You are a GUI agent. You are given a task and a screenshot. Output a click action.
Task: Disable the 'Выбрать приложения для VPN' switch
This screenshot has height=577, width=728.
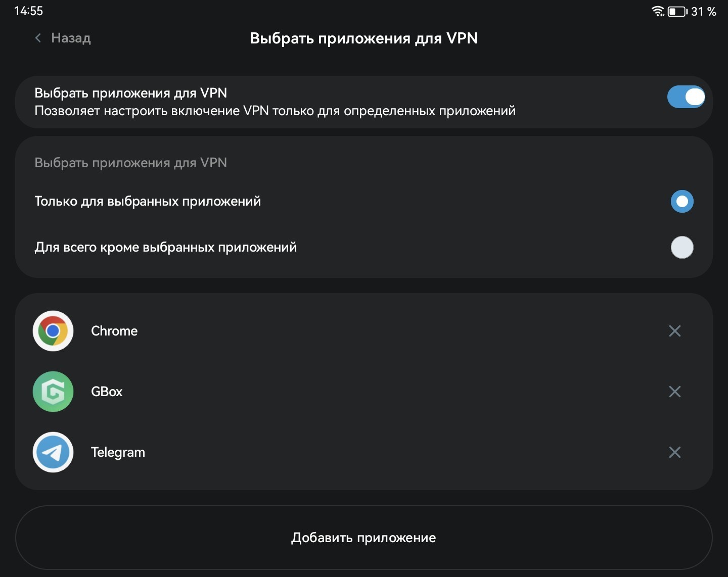[686, 97]
